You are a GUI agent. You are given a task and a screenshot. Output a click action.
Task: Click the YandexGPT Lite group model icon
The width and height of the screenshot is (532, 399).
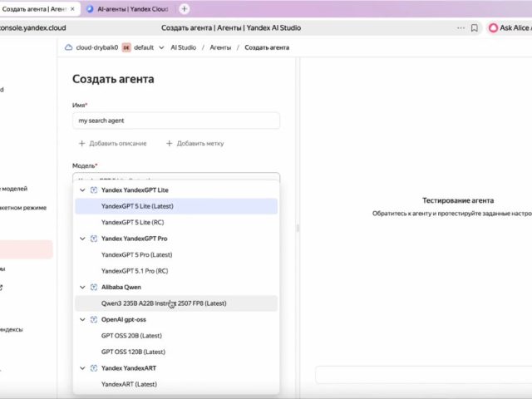[94, 190]
